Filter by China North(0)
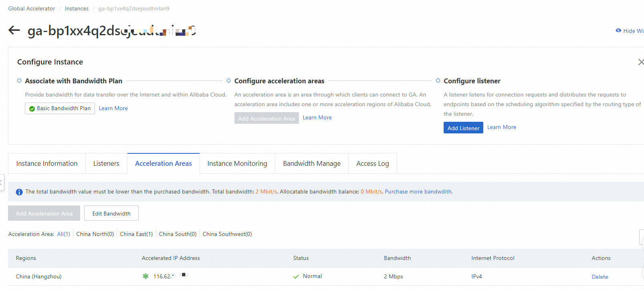This screenshot has height=290, width=644. (x=95, y=234)
